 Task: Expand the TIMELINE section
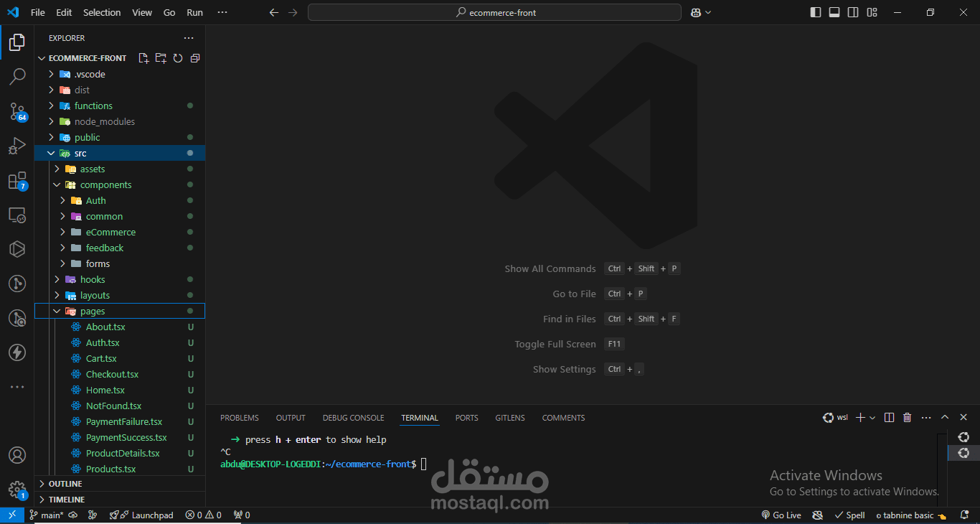(x=120, y=500)
